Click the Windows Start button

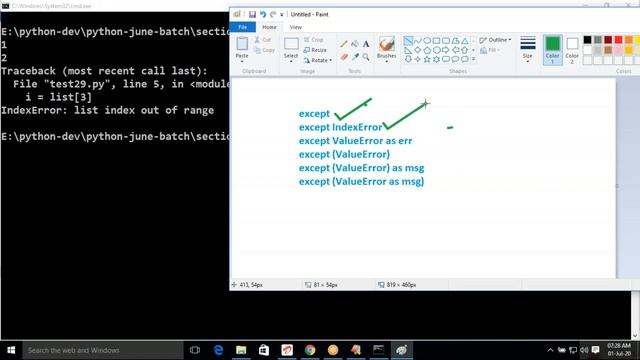(11, 350)
